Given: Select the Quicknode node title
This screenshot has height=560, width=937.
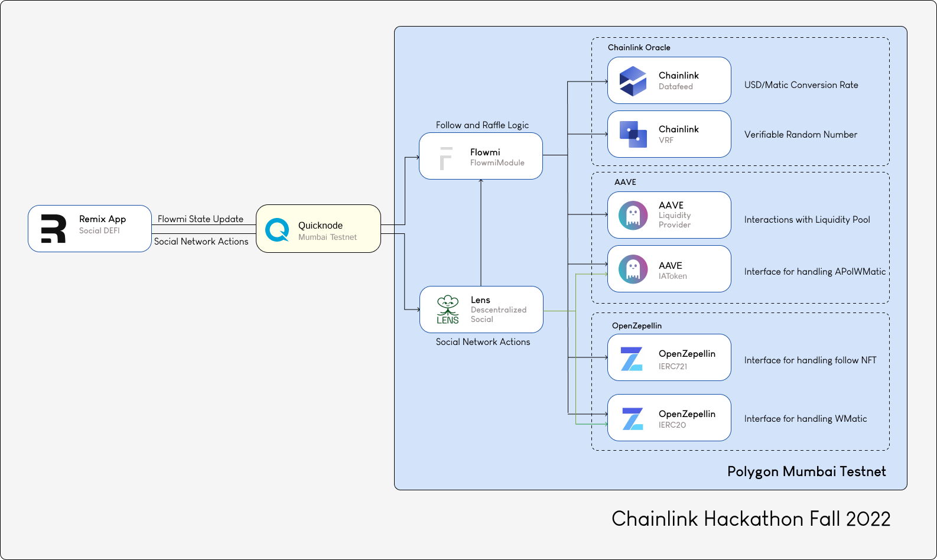Looking at the screenshot, I should tap(320, 226).
